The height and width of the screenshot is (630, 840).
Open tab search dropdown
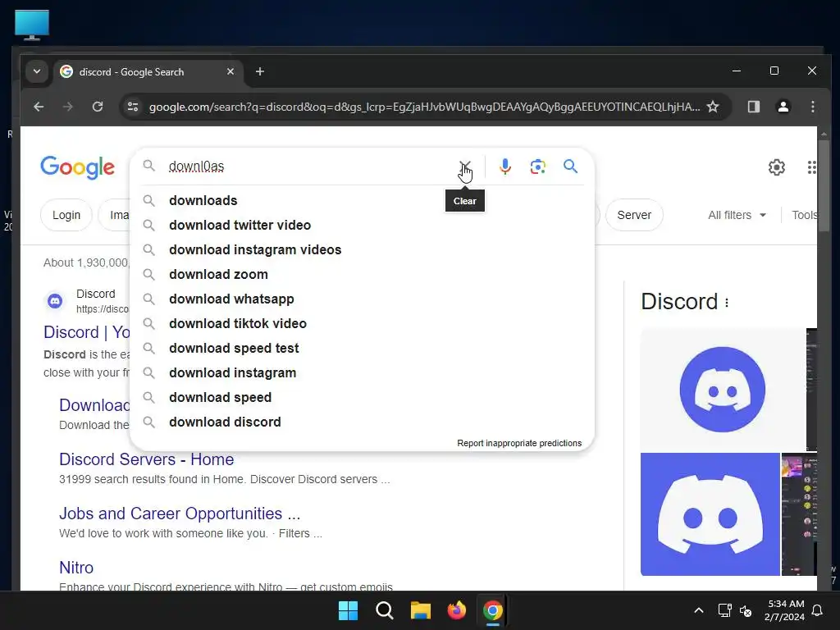[x=36, y=71]
